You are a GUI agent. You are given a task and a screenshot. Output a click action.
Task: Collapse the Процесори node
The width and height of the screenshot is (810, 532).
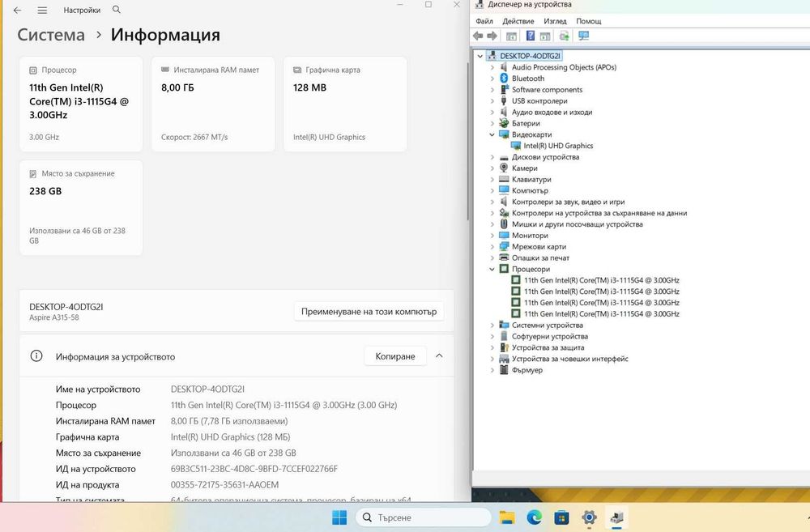pos(492,269)
